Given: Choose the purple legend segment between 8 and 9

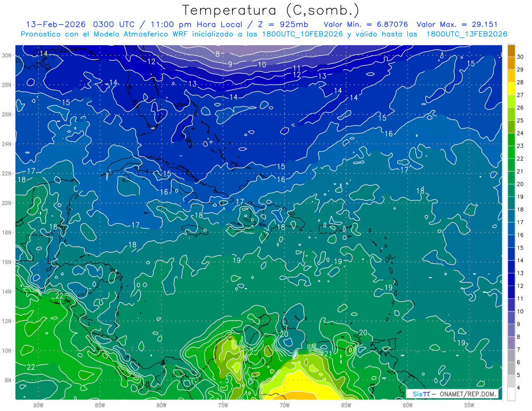Looking at the screenshot, I should 511,331.
